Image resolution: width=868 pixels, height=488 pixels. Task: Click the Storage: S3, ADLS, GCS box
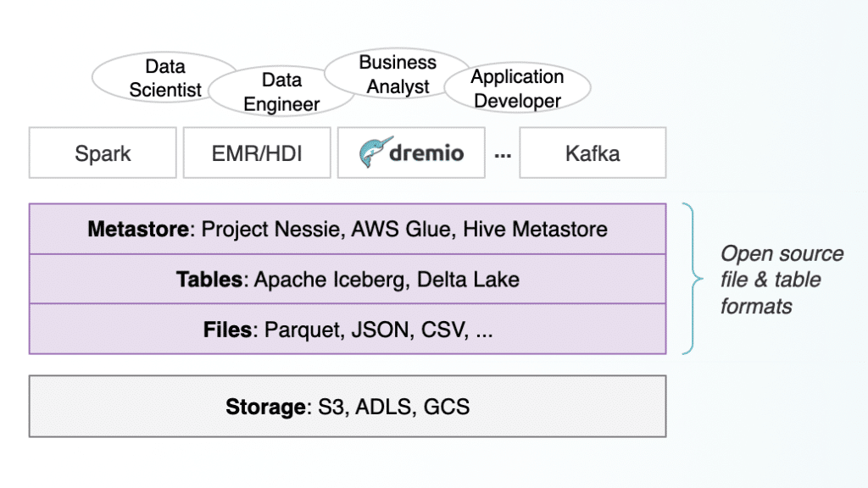tap(348, 406)
